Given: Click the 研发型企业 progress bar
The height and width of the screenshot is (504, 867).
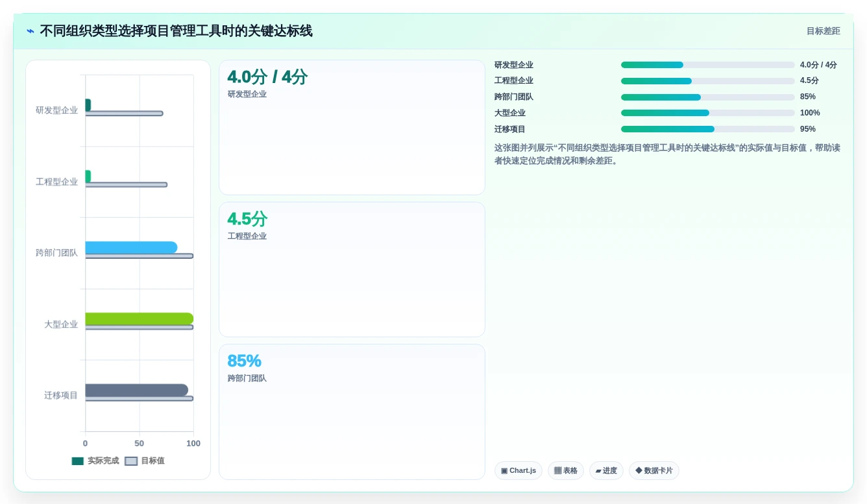Looking at the screenshot, I should [x=708, y=65].
